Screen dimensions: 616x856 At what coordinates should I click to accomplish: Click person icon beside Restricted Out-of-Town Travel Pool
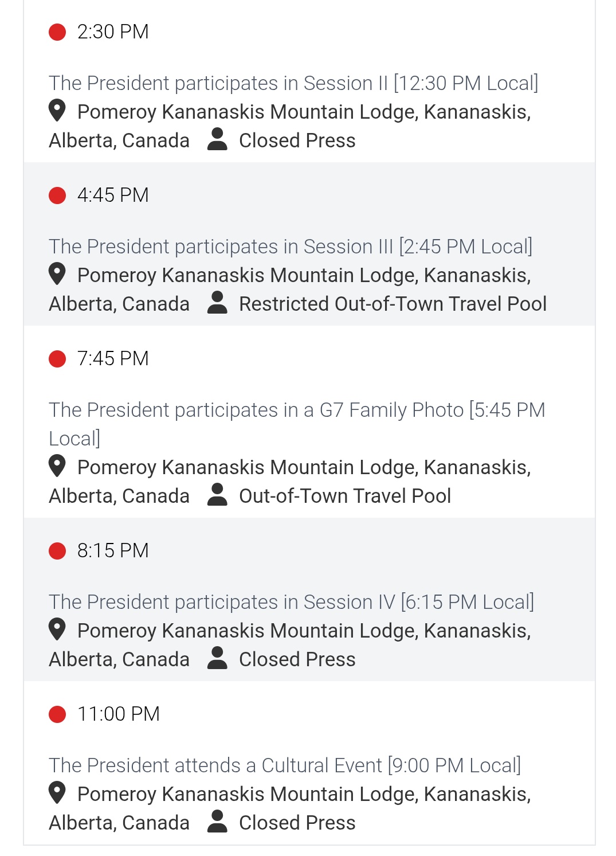(x=217, y=303)
